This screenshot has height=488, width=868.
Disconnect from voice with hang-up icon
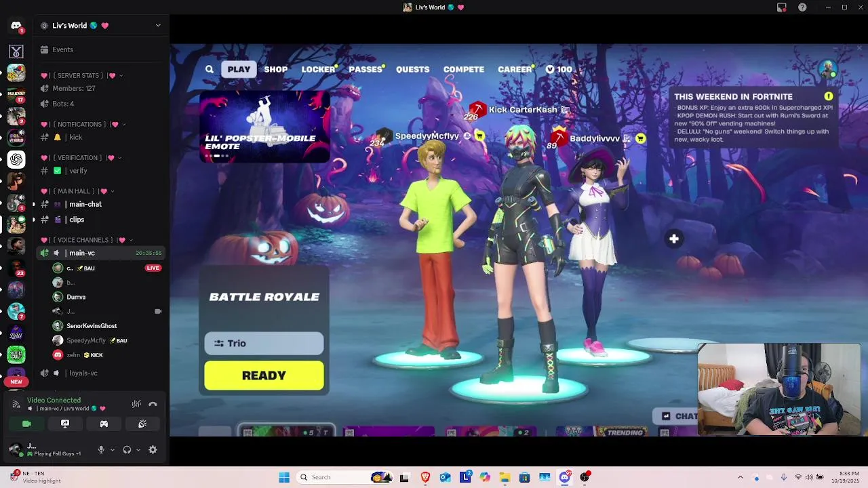(153, 404)
